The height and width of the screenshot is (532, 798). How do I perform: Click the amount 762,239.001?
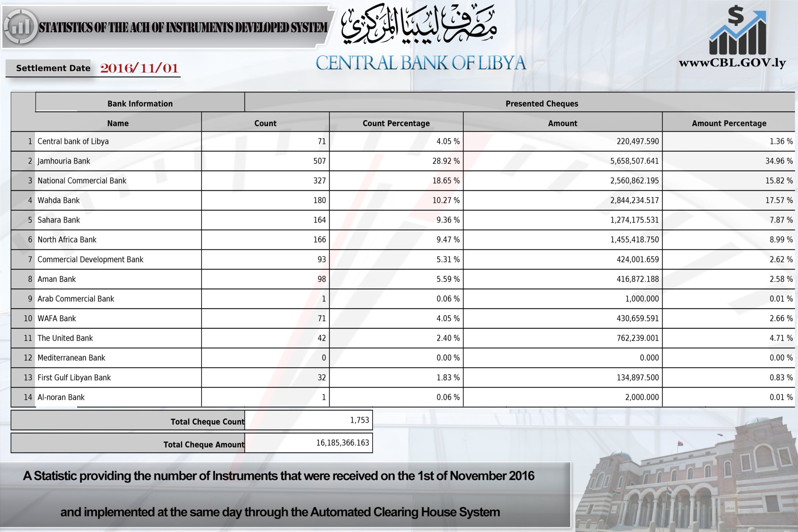point(637,338)
